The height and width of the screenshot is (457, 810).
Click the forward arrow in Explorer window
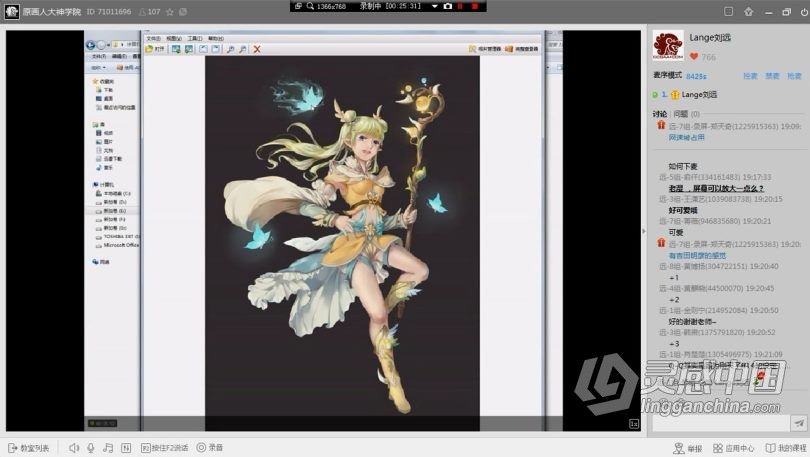(101, 45)
